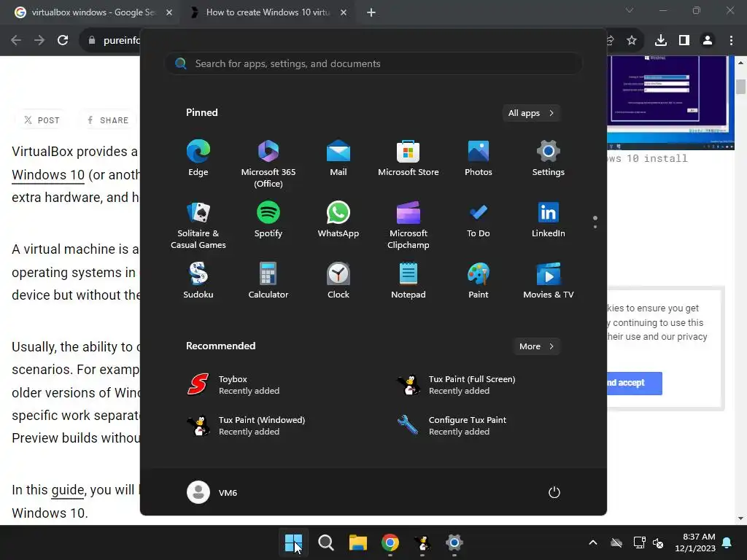Expand More recommended items
This screenshot has height=560, width=747.
[x=536, y=346]
